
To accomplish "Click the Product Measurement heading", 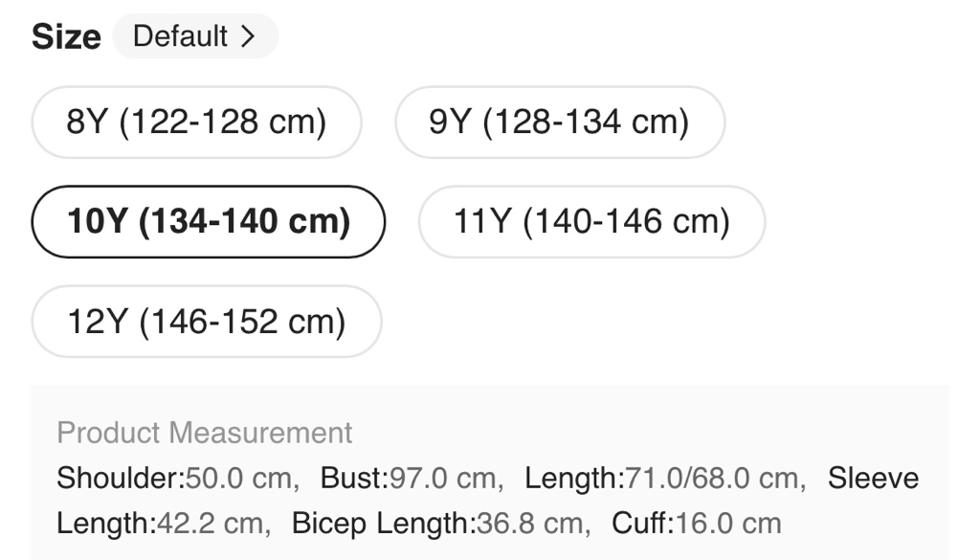I will 205,433.
